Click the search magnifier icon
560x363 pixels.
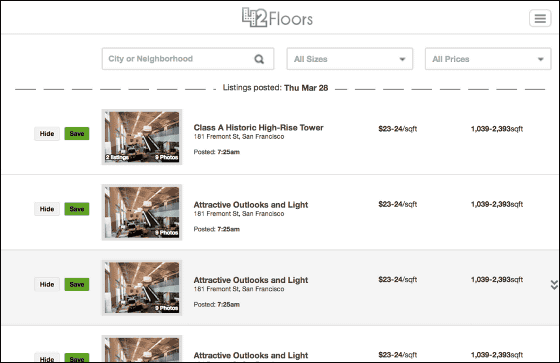[259, 59]
